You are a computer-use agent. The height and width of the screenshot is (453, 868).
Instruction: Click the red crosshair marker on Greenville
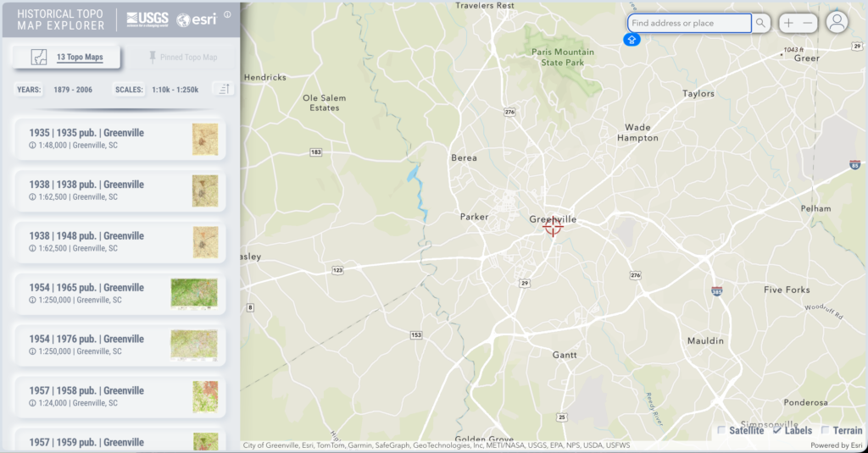(x=553, y=225)
